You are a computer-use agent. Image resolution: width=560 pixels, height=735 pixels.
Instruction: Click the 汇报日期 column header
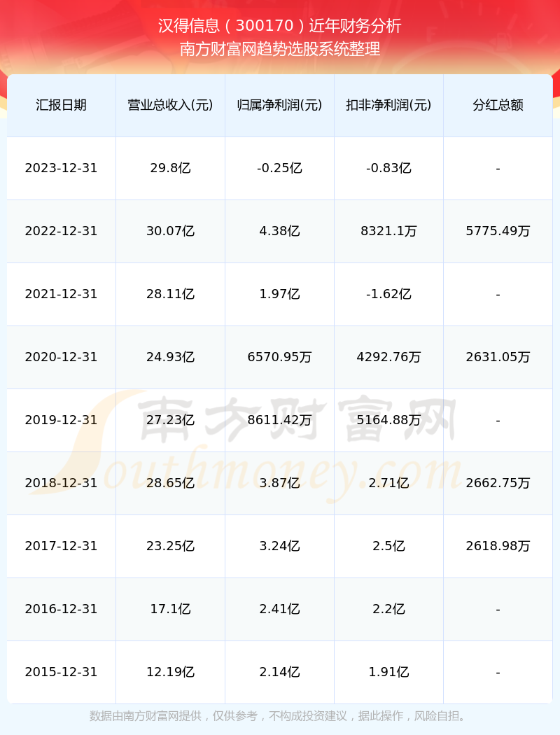pos(61,105)
